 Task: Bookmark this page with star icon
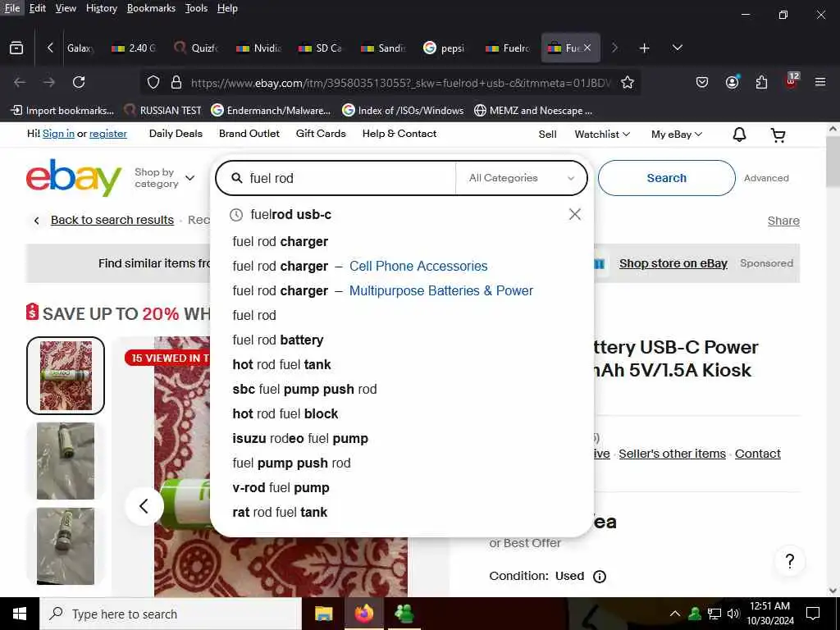pyautogui.click(x=628, y=83)
